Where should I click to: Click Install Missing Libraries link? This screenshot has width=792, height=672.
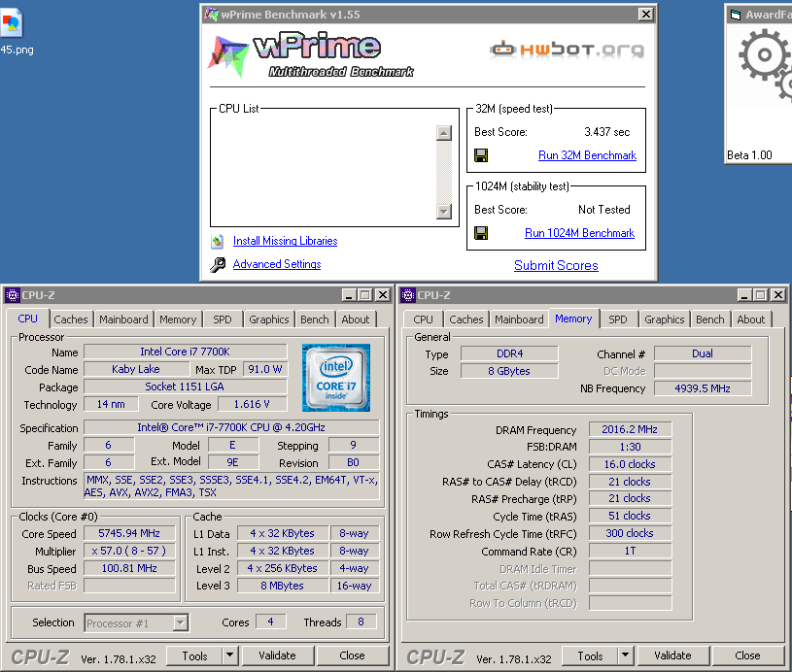286,241
